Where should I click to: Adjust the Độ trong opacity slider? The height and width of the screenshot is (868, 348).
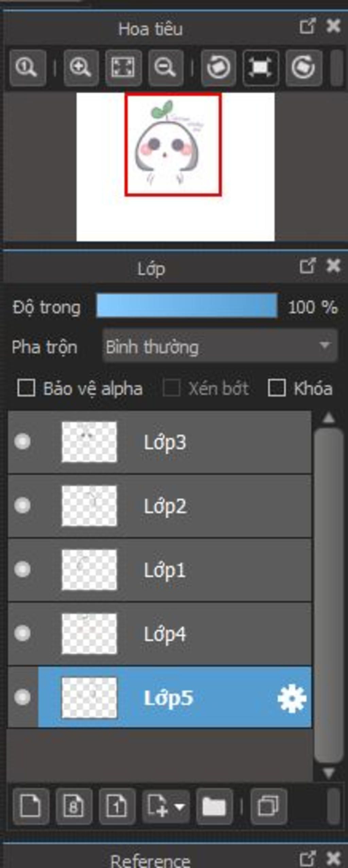[187, 306]
